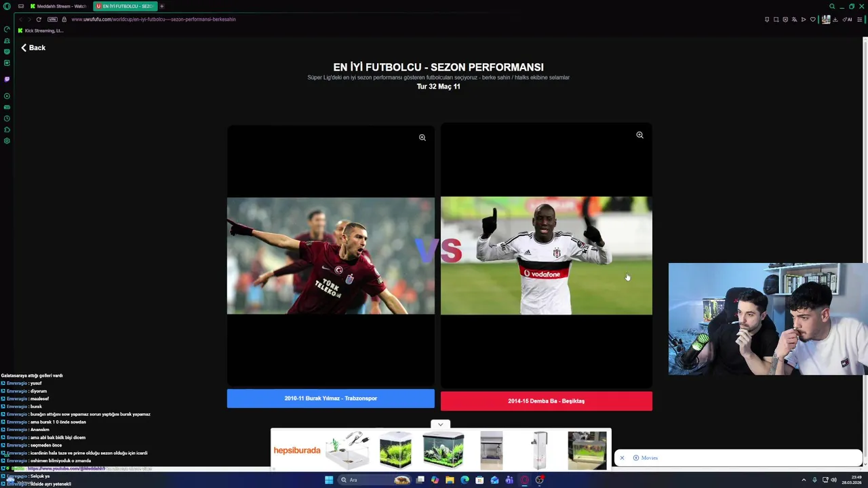Image resolution: width=868 pixels, height=488 pixels.
Task: Select the EN İYİ FUTBOLCU tab
Action: [x=125, y=6]
